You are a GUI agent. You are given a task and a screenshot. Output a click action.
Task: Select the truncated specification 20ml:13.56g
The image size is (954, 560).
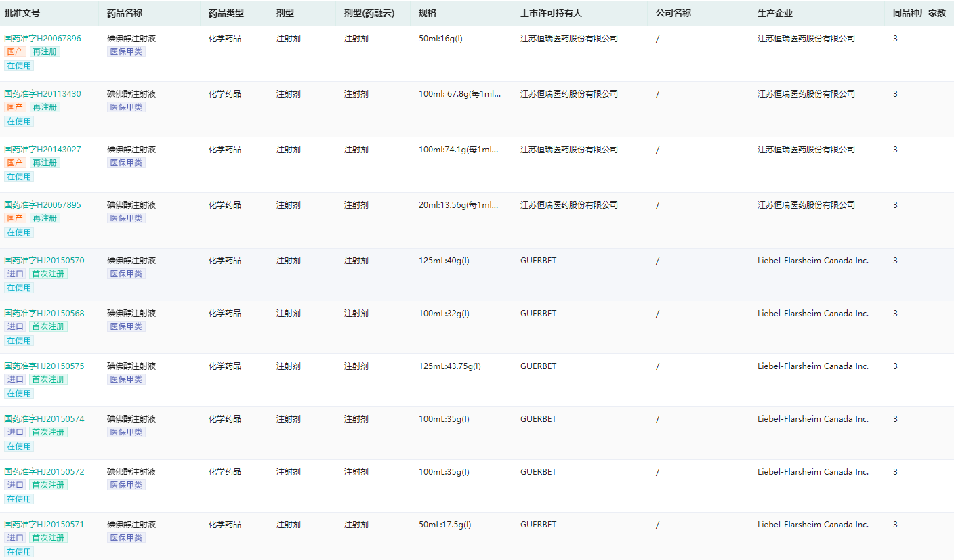[x=459, y=205]
